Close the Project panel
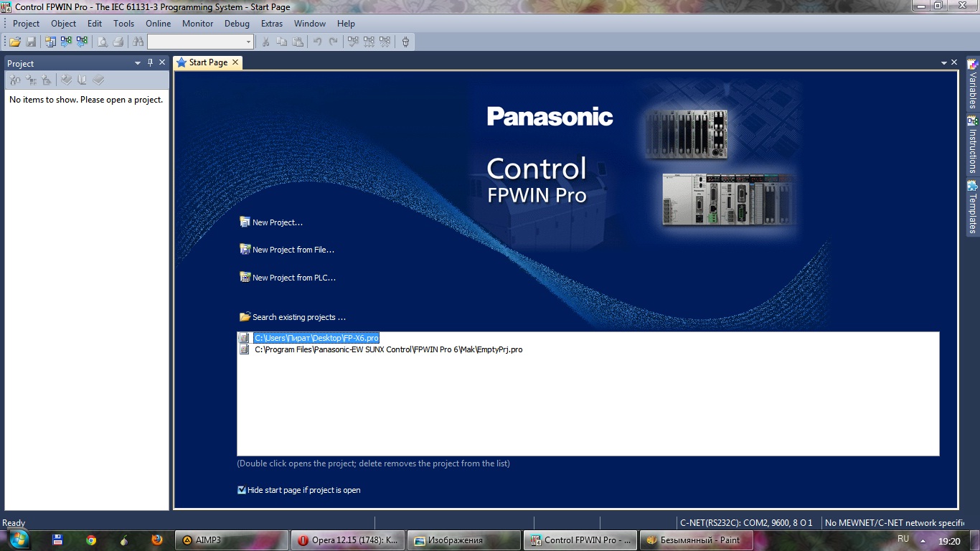Image resolution: width=980 pixels, height=551 pixels. (x=162, y=62)
